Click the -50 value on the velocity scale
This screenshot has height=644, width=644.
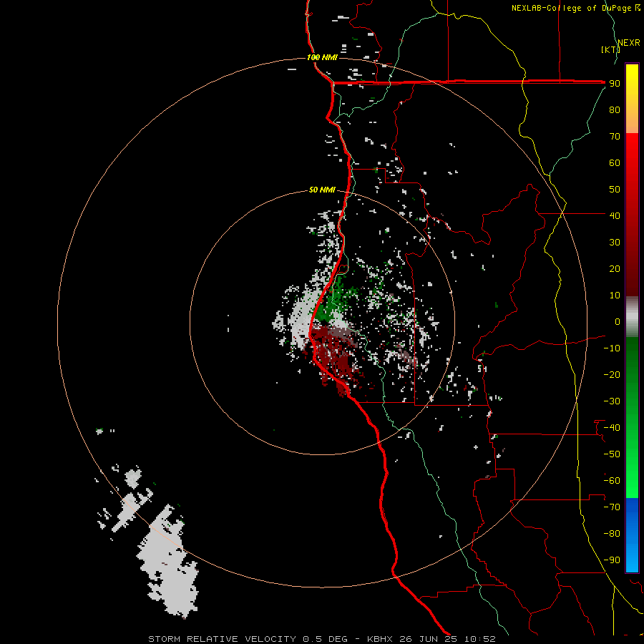[x=612, y=454]
